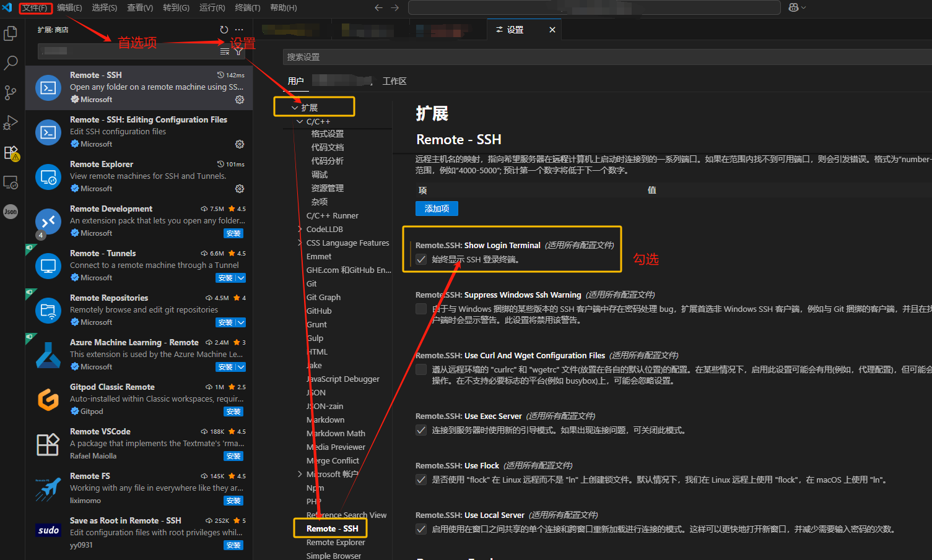The image size is (932, 560).
Task: Install the Remote FS extension
Action: [x=233, y=501]
